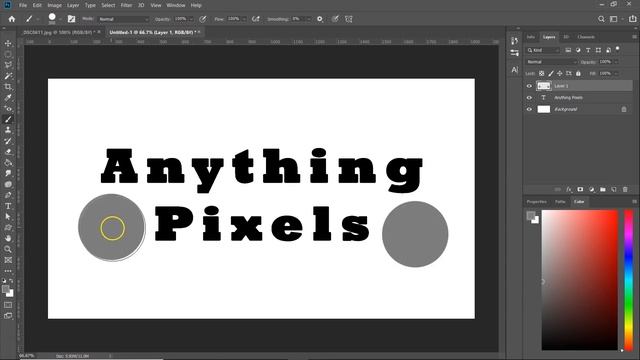Switch to the Paths tab
The height and width of the screenshot is (360, 640).
(560, 202)
